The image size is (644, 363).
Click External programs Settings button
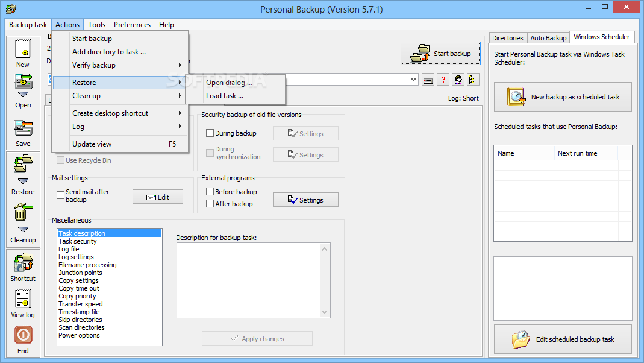(305, 200)
